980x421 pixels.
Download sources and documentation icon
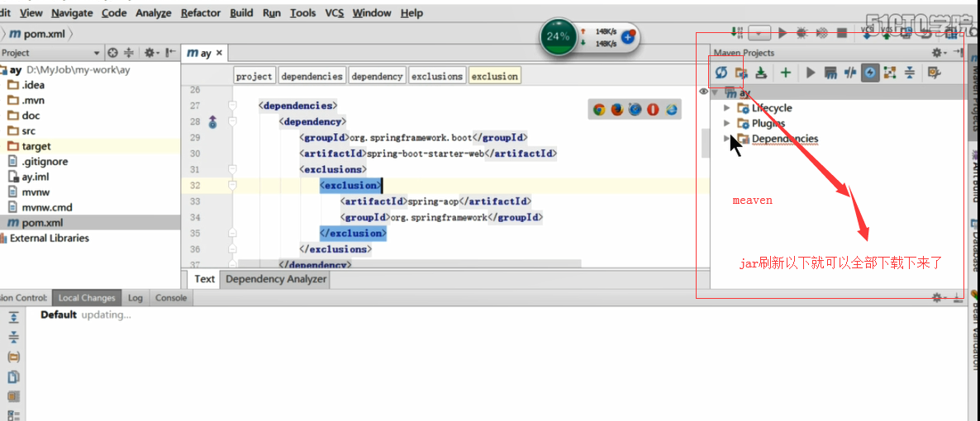pyautogui.click(x=761, y=73)
